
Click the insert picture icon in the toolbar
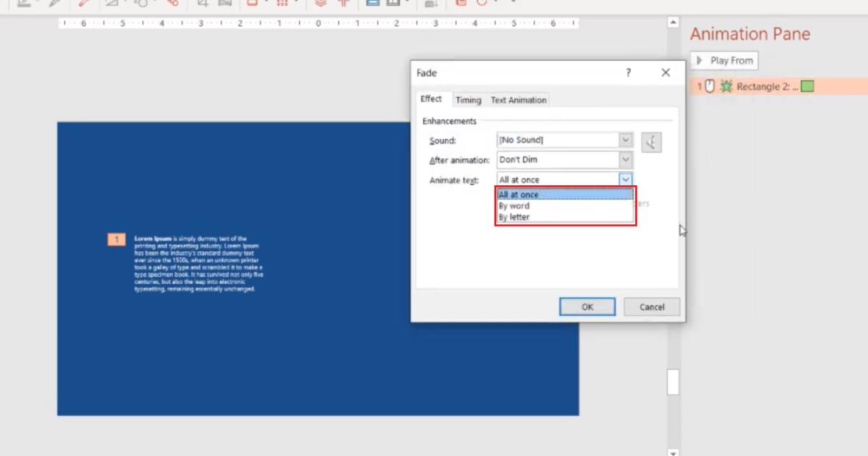226,4
